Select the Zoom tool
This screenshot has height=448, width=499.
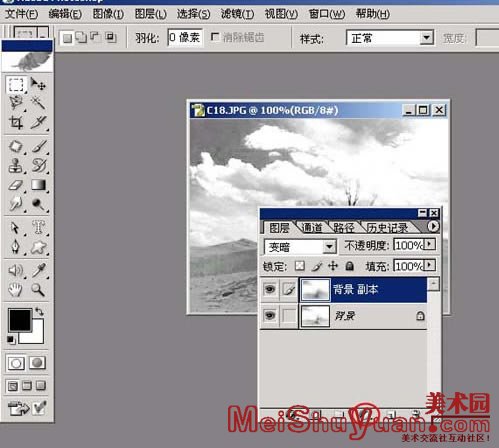point(38,290)
